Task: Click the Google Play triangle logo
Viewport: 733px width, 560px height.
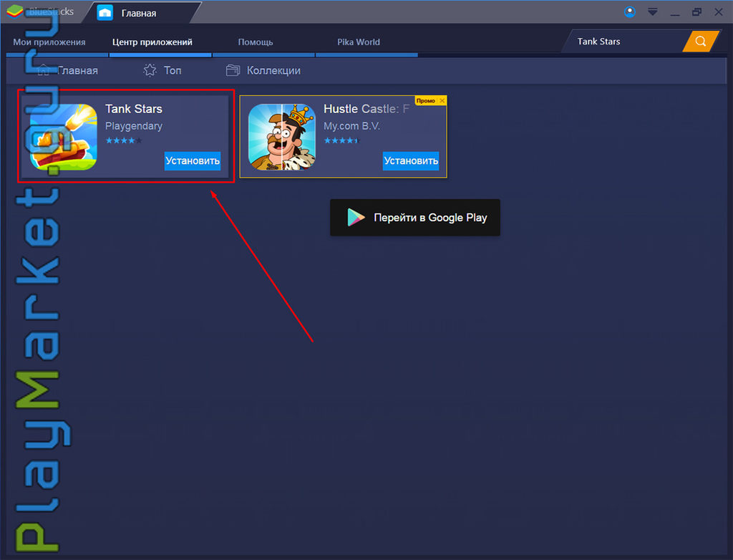Action: tap(356, 218)
